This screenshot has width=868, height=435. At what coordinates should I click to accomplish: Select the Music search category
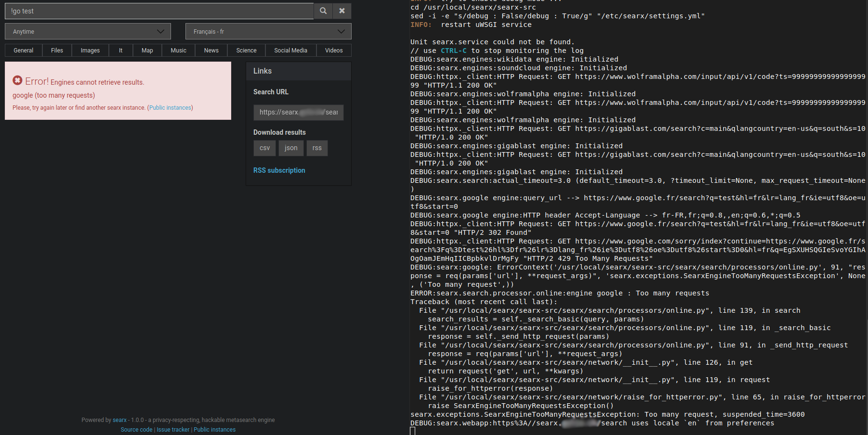point(178,50)
